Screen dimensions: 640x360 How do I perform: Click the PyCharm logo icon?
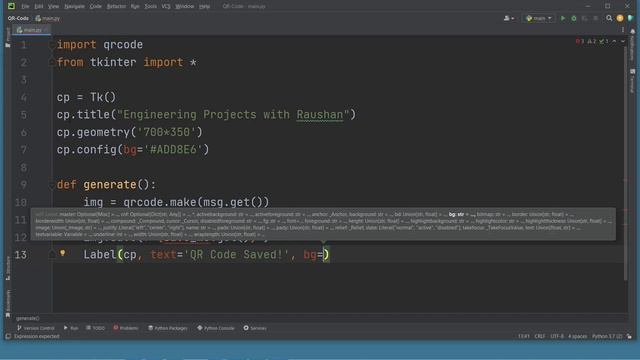11,6
